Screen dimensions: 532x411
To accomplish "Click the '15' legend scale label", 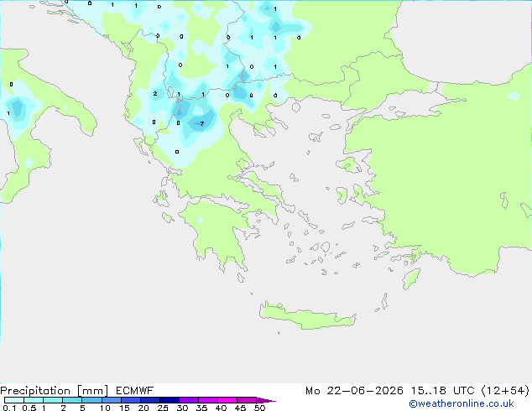I will (x=124, y=408).
